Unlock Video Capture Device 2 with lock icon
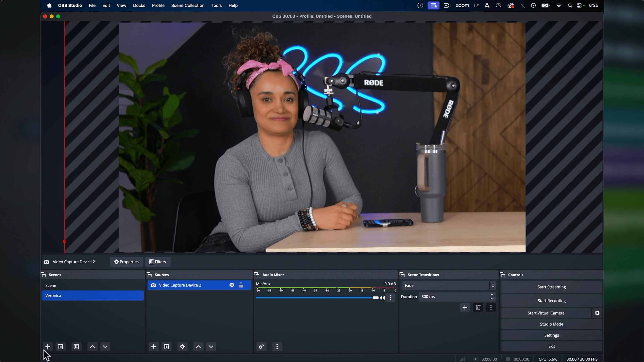This screenshot has height=362, width=644. 241,285
